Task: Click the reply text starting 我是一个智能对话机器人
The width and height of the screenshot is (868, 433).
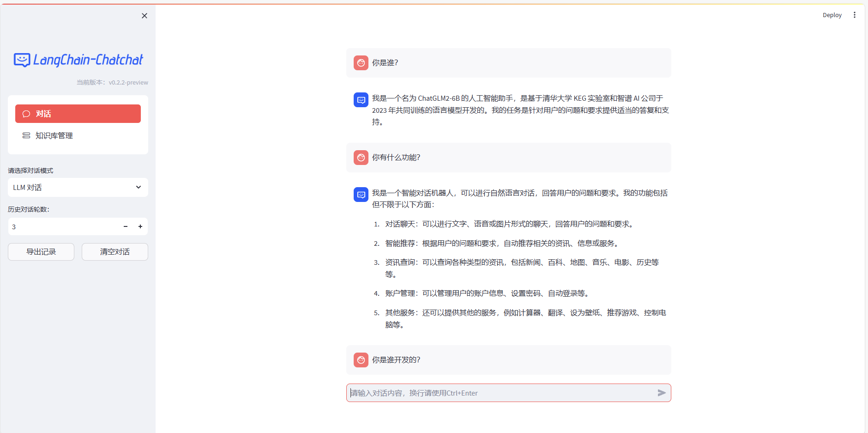Action: tap(520, 199)
